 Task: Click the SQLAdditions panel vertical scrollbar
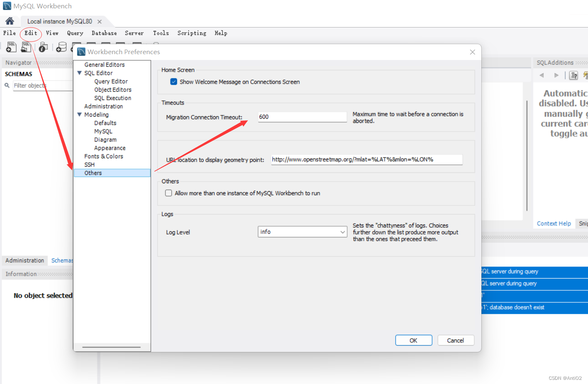[527, 155]
